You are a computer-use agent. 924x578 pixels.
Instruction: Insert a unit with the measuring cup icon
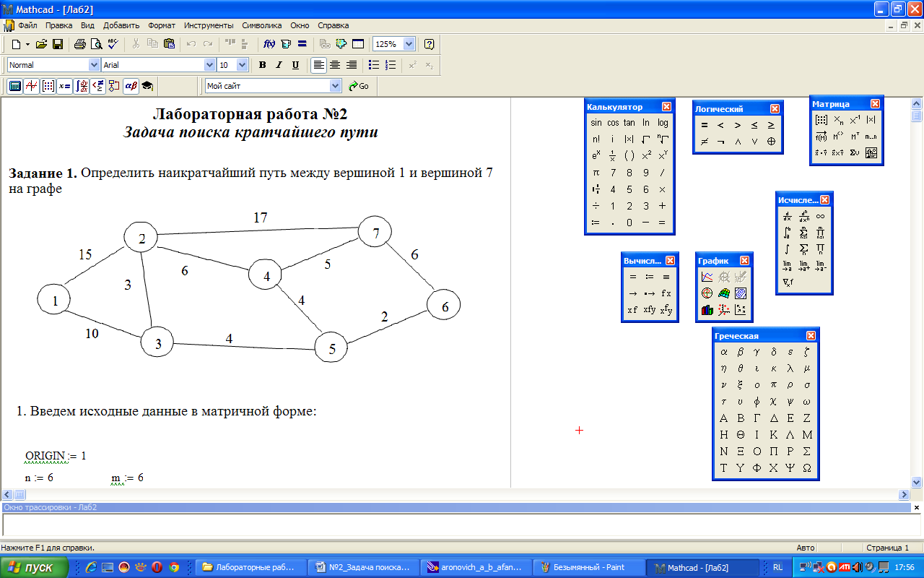coord(285,44)
